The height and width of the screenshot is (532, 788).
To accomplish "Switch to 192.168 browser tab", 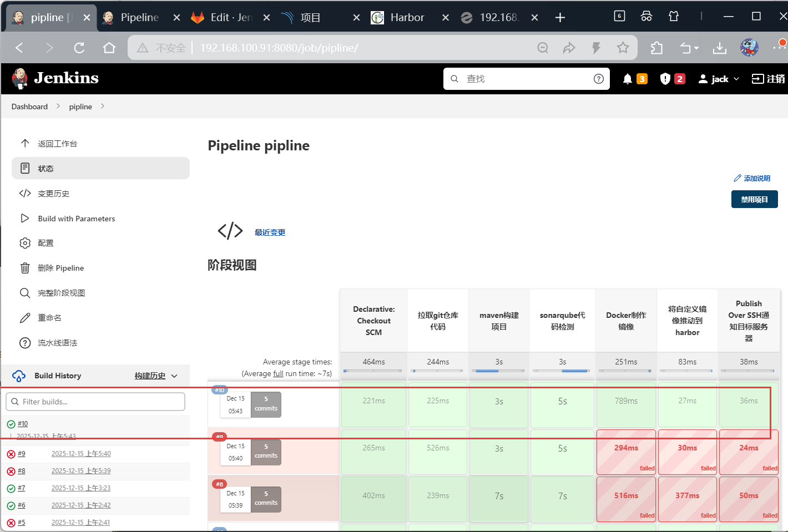I will point(499,18).
